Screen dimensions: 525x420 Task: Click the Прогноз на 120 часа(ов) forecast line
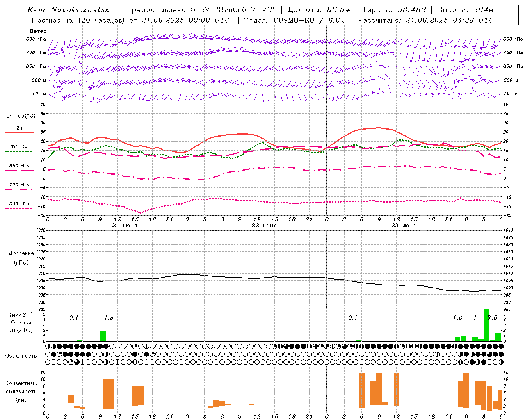point(130,20)
